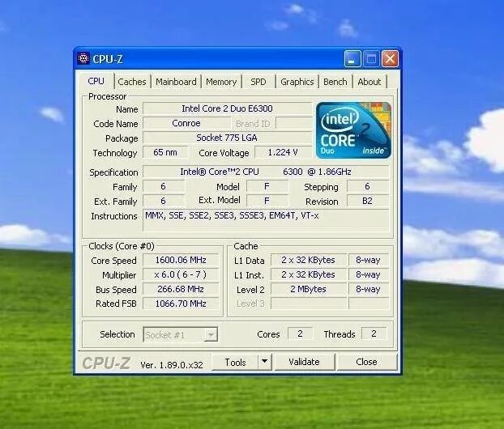The height and width of the screenshot is (429, 504).
Task: Click the Revision value B2
Action: click(x=368, y=201)
